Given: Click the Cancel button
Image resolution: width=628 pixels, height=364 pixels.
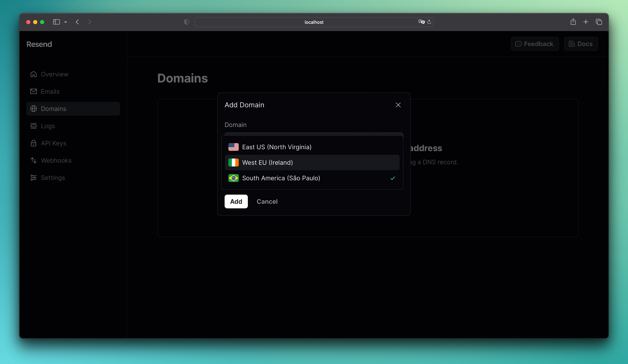Looking at the screenshot, I should tap(267, 201).
